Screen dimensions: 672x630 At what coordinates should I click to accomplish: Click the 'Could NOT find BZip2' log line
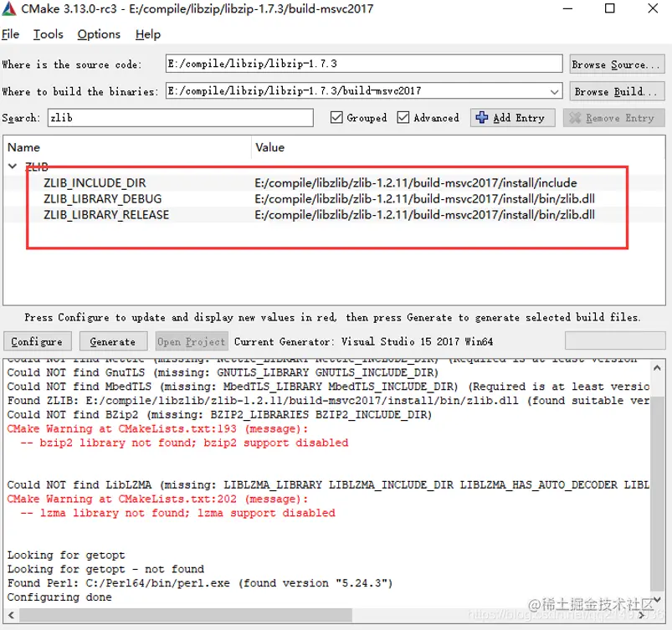219,415
